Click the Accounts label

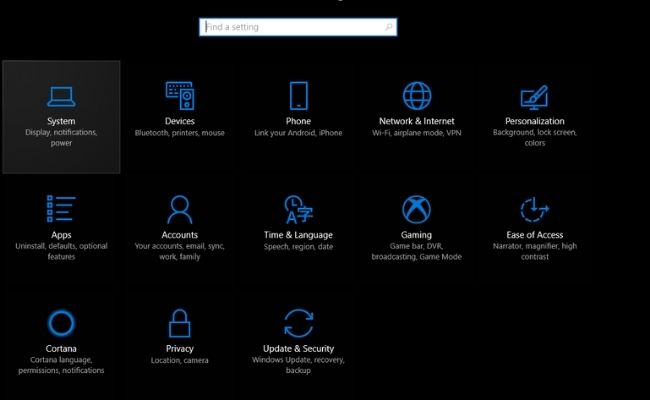(179, 235)
